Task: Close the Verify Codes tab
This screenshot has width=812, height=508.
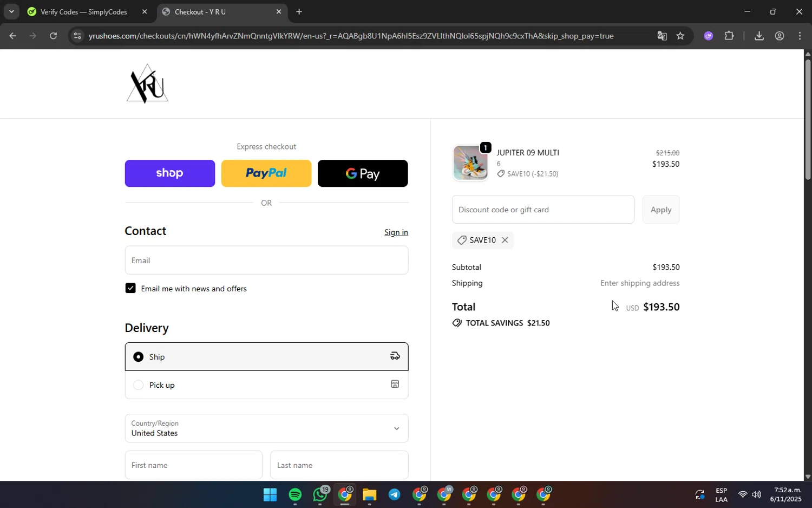Action: pos(145,12)
